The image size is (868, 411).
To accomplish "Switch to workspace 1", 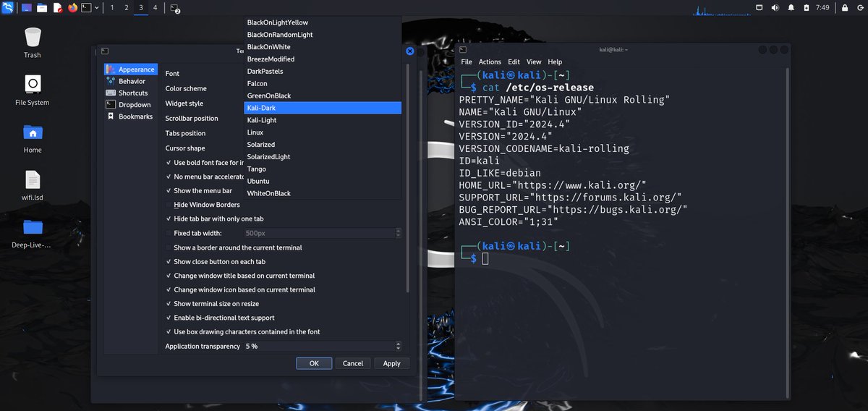I will [112, 7].
